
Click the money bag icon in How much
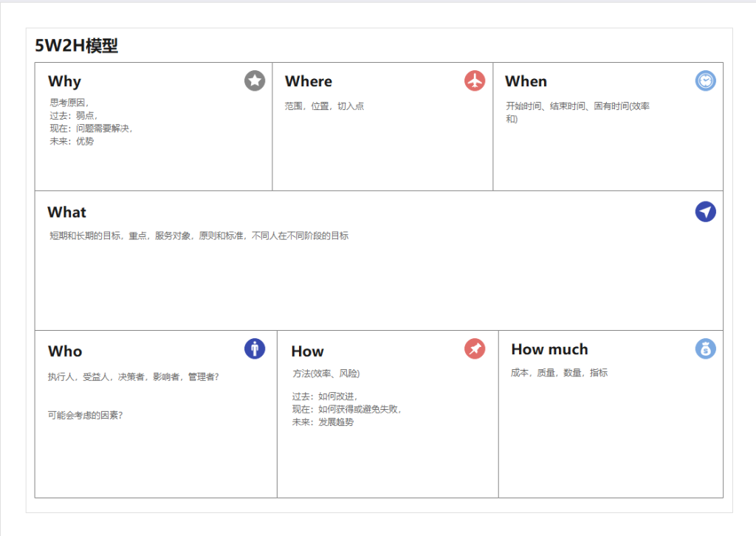click(x=705, y=348)
